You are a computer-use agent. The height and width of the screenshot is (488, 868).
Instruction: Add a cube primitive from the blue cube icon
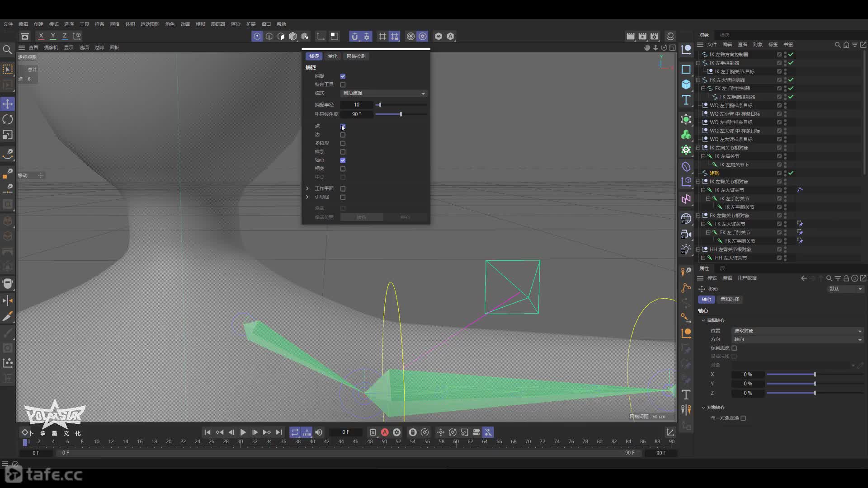click(x=686, y=84)
